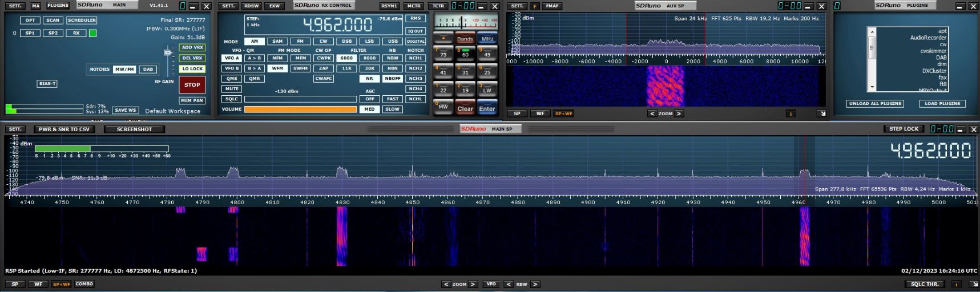Hit the blue Enter key on the keypad
Image resolution: width=980 pixels, height=292 pixels.
coord(487,108)
